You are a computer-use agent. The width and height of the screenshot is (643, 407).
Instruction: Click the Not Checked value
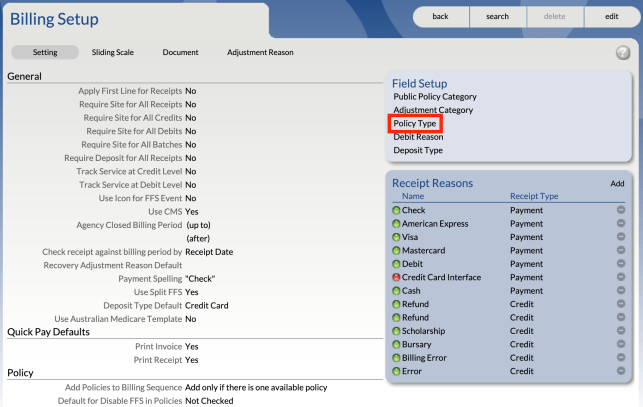point(209,401)
